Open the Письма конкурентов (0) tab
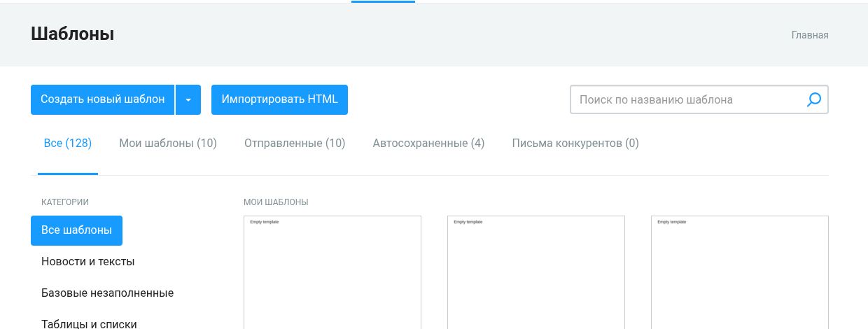This screenshot has width=868, height=329. tap(575, 143)
